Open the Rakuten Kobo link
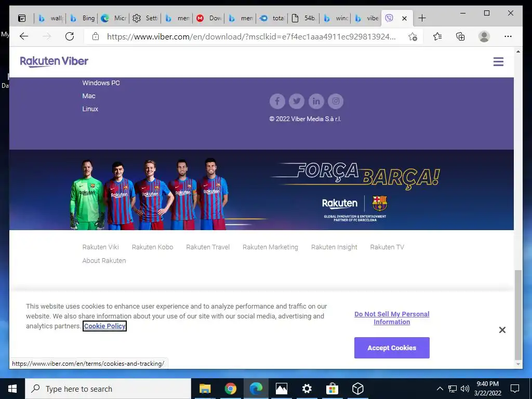The image size is (532, 399). [x=152, y=247]
